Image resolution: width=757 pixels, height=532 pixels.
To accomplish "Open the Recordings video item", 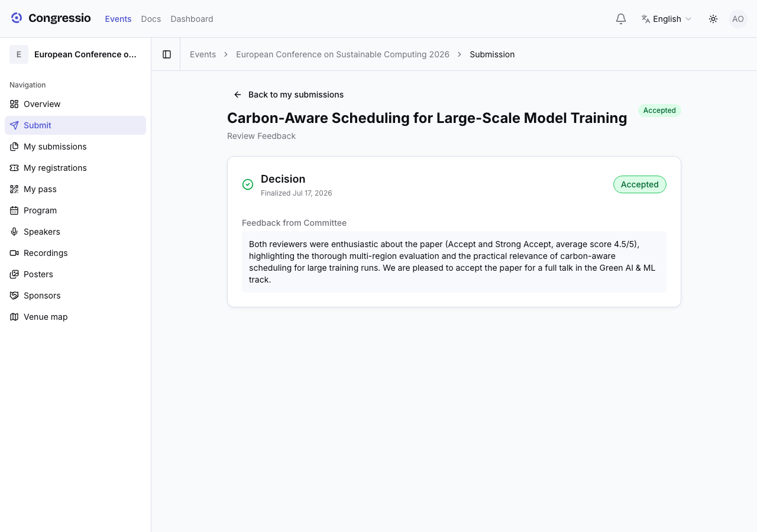I will pos(76,253).
